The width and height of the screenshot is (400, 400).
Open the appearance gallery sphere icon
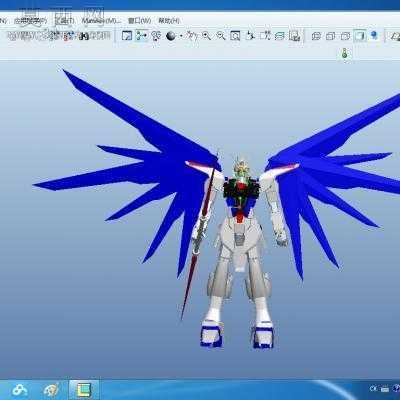171,36
